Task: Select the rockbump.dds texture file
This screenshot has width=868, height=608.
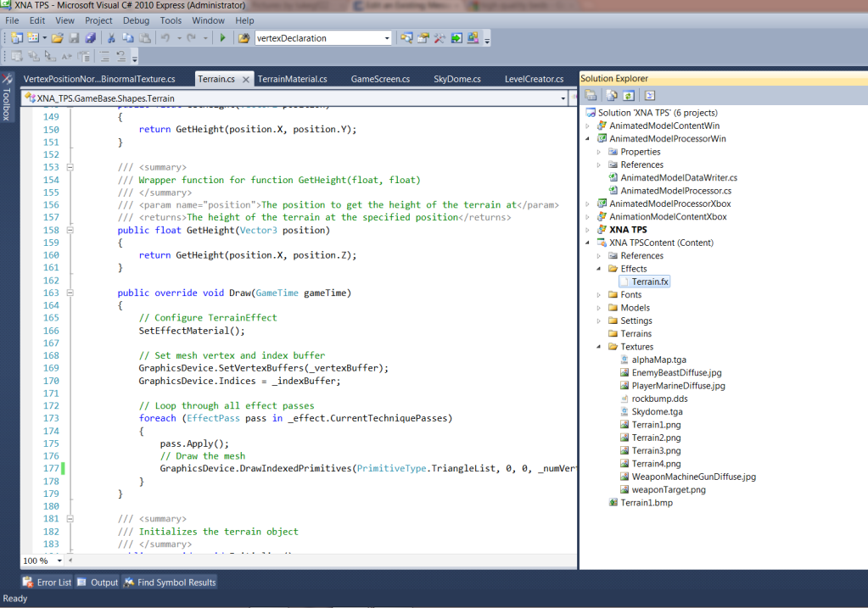Action: 660,399
